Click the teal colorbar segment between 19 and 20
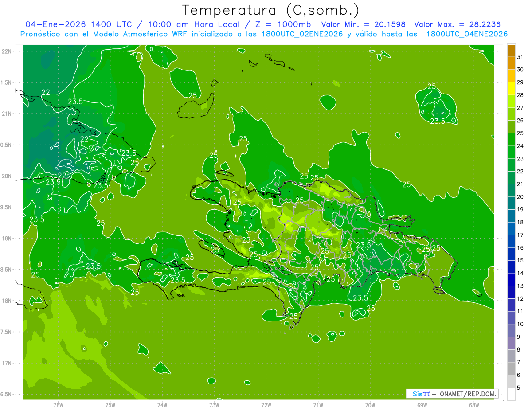532x411 pixels. click(x=511, y=203)
